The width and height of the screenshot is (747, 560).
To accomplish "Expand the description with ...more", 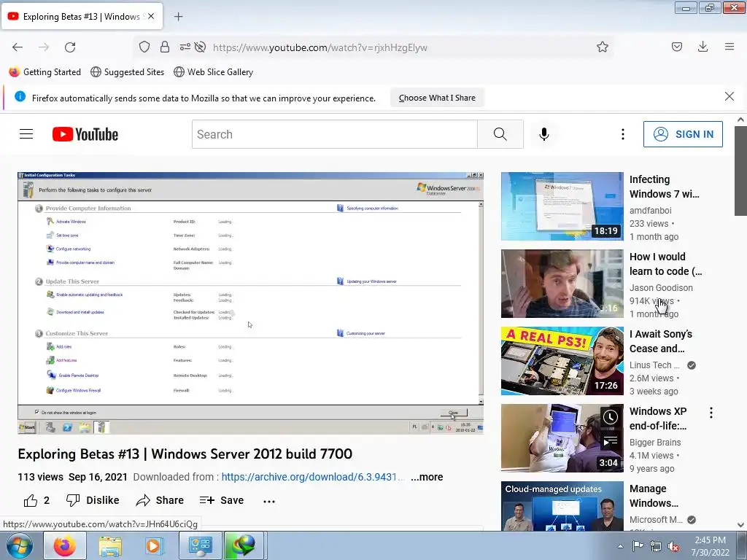I will pyautogui.click(x=427, y=477).
